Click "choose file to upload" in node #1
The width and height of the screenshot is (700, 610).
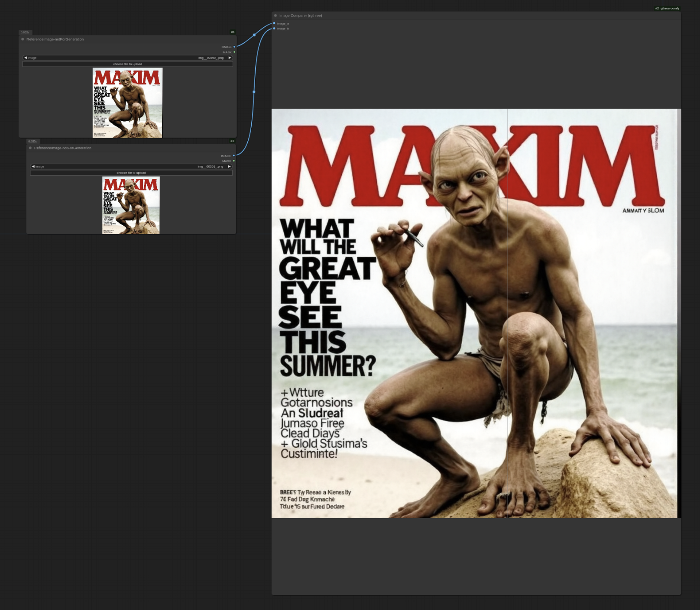[127, 64]
